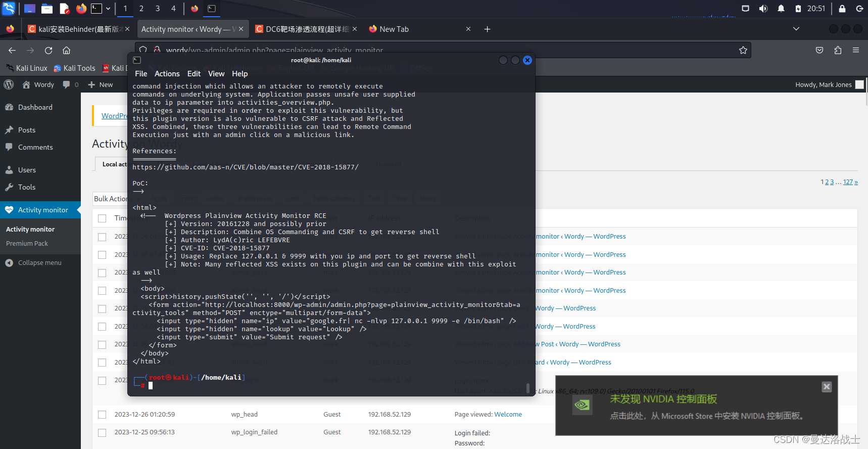Expand the terminal launcher dropdown arrow
868x449 pixels.
click(108, 9)
